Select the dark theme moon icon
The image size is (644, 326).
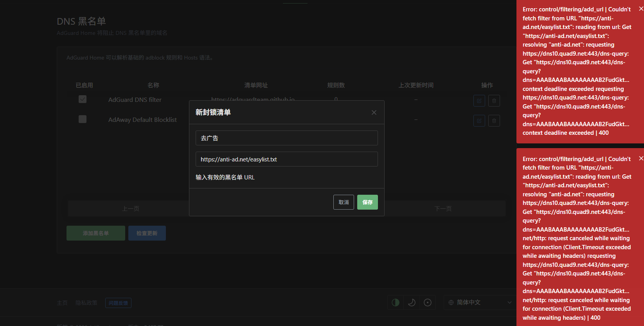click(x=412, y=302)
